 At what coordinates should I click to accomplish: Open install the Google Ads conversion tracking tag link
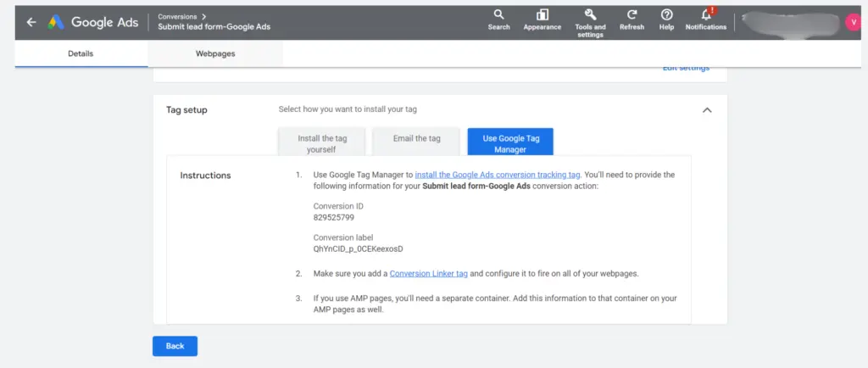pos(497,175)
